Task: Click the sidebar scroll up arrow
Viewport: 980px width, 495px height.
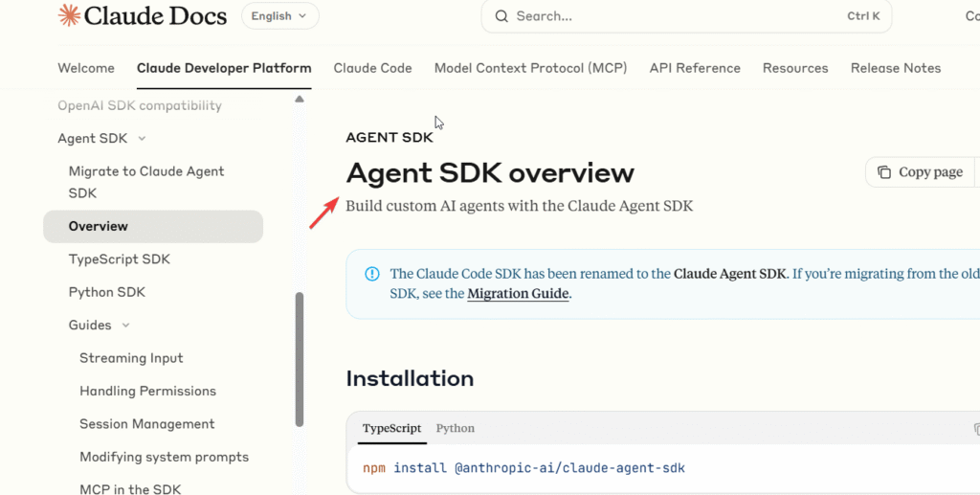Action: click(x=300, y=100)
